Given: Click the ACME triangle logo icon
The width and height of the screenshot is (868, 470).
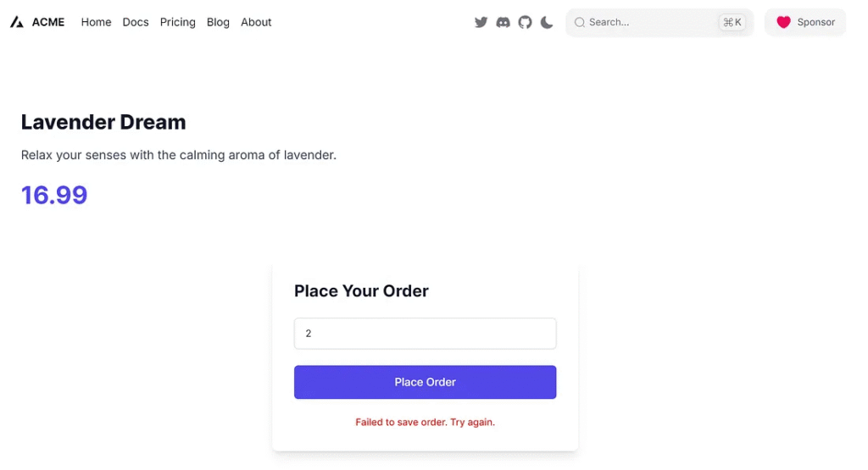Looking at the screenshot, I should 17,23.
